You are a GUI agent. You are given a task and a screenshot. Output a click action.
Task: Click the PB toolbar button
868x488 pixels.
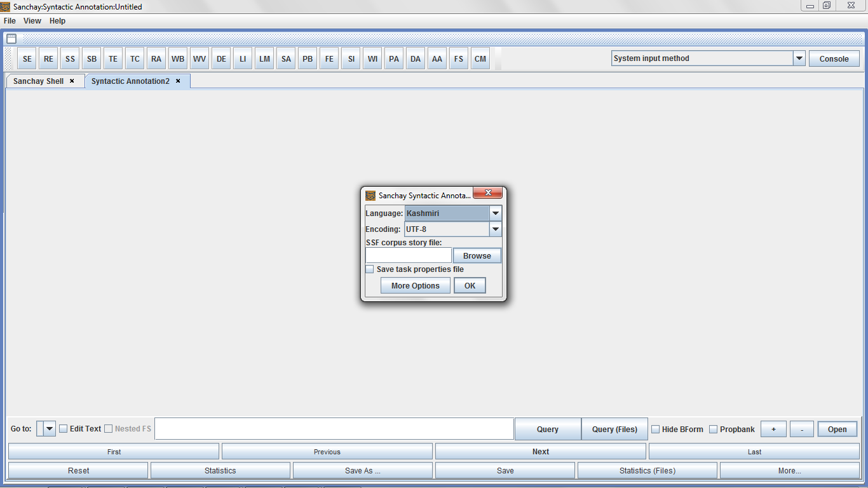[308, 58]
